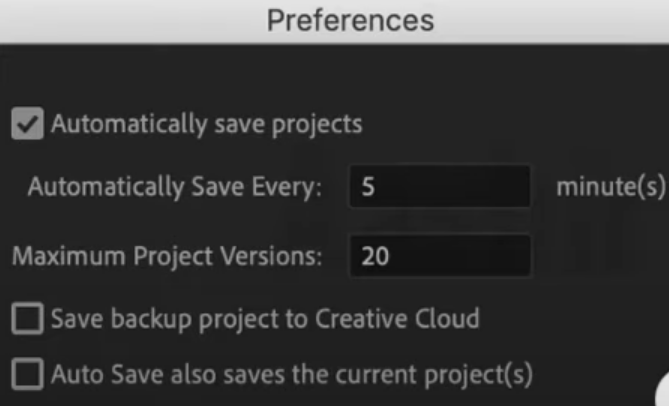The width and height of the screenshot is (669, 406).
Task: Uncheck the Automatically save projects checkbox
Action: click(28, 125)
